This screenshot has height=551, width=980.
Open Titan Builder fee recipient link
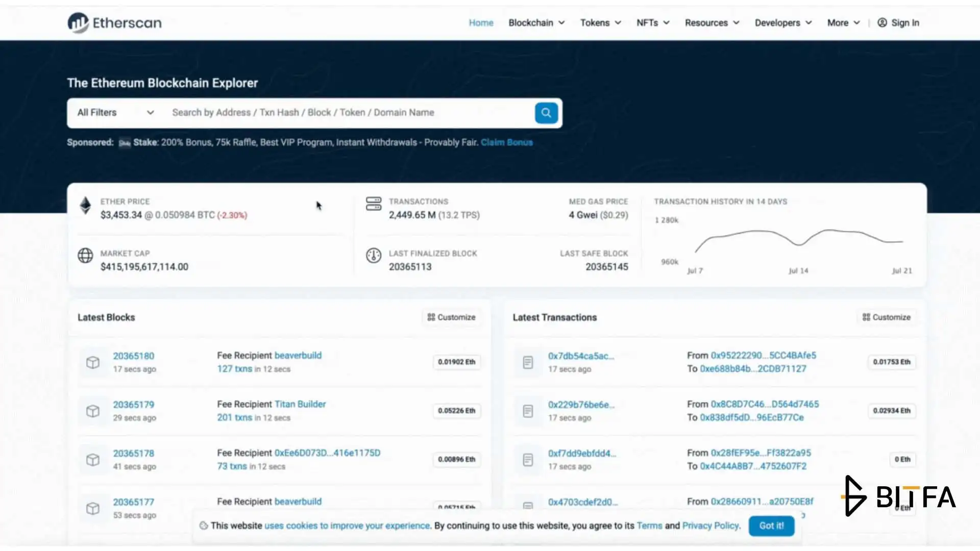coord(300,404)
